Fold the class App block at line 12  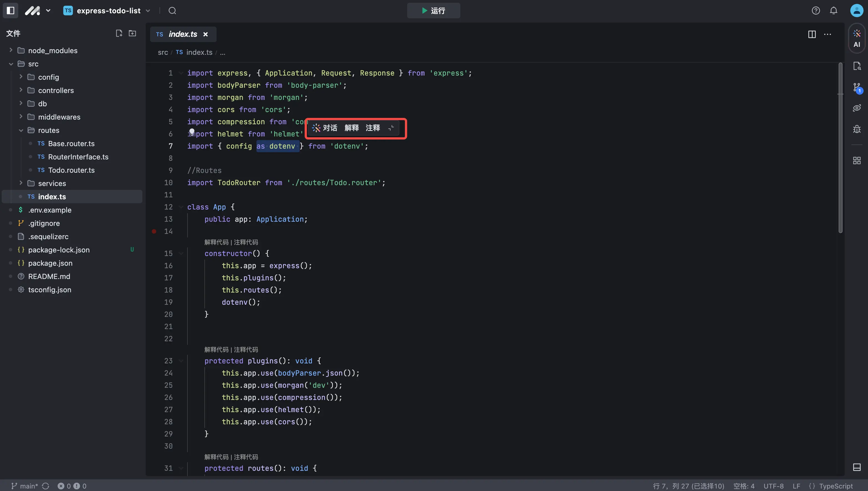[x=181, y=207]
